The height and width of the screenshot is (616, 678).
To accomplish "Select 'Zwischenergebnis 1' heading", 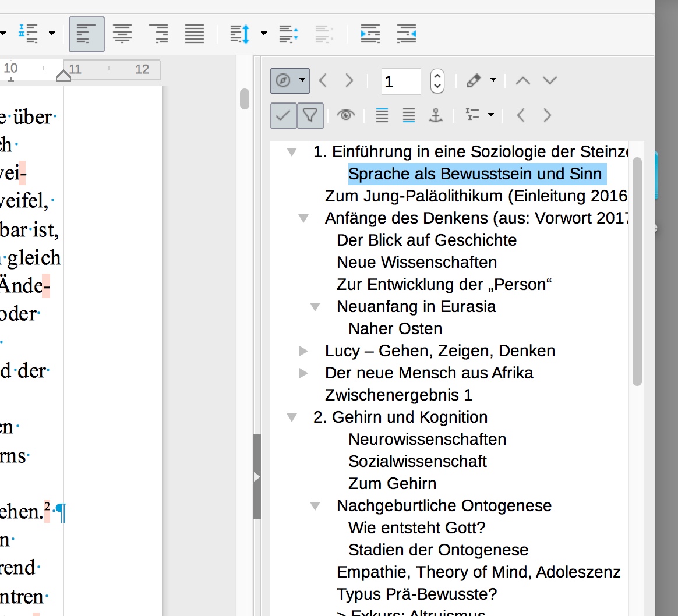I will coord(398,395).
